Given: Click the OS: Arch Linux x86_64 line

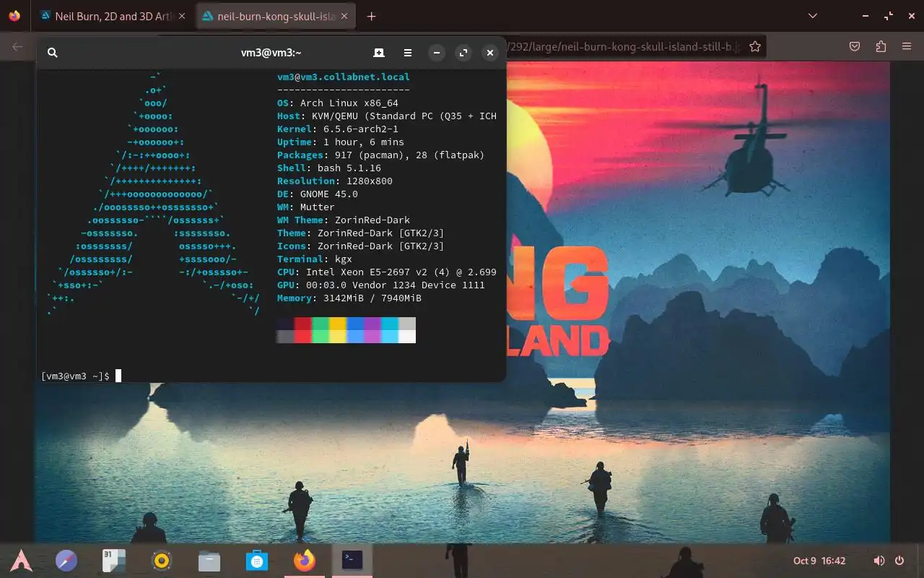Looking at the screenshot, I should (338, 103).
